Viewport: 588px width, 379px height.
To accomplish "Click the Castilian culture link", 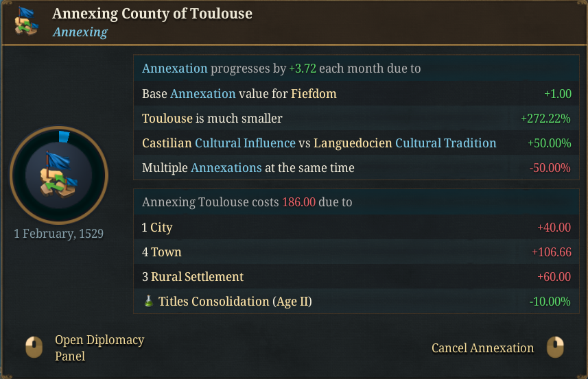I will point(167,143).
